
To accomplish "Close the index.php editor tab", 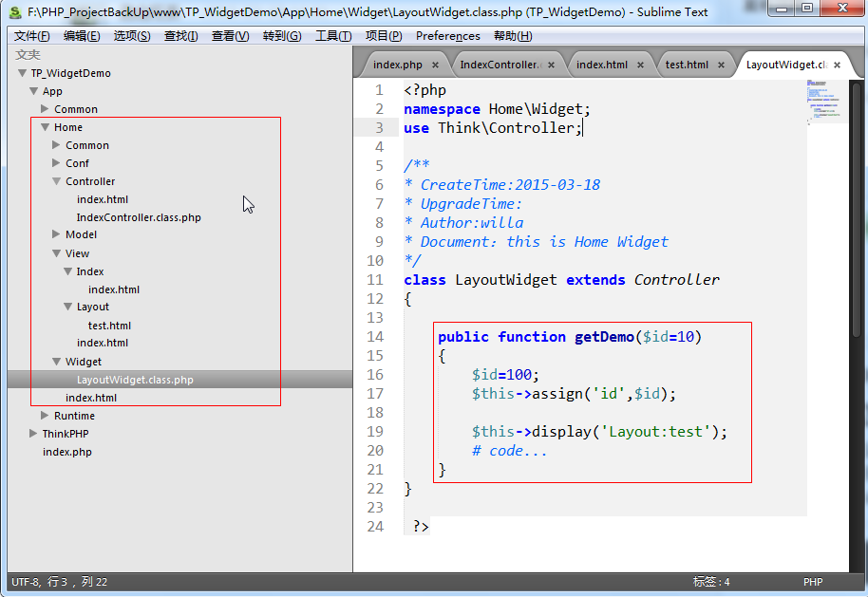I will click(x=435, y=65).
